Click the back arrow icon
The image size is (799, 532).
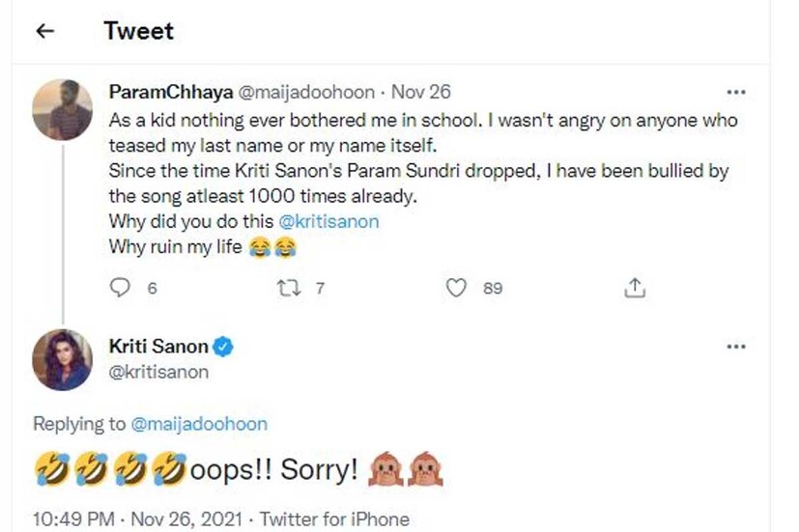point(44,32)
